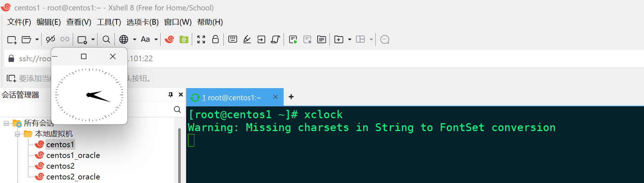Pin the session manager panel
This screenshot has height=183, width=644.
(x=171, y=95)
